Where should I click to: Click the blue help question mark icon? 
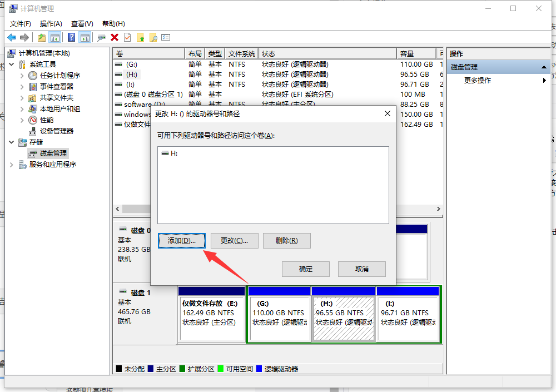click(71, 37)
